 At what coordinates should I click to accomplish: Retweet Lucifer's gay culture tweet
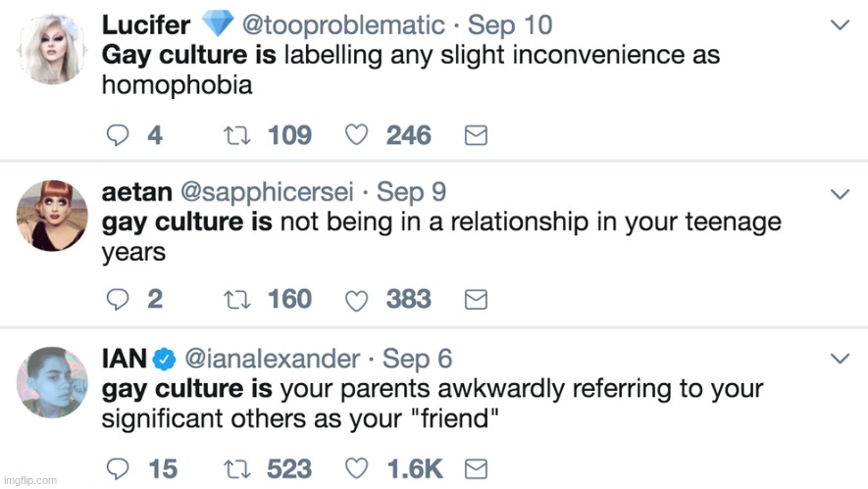237,135
